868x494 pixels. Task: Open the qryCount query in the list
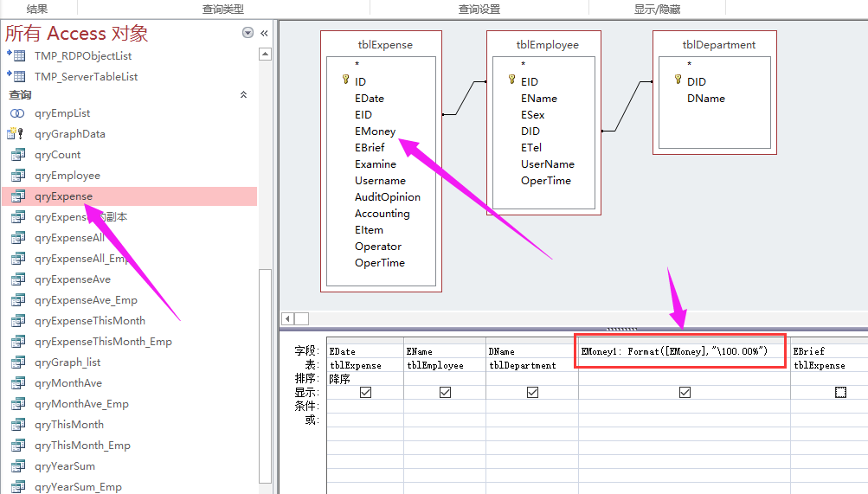(58, 155)
